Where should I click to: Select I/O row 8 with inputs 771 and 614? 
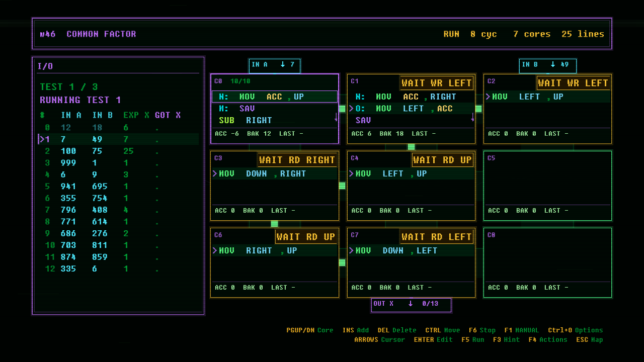[119, 222]
